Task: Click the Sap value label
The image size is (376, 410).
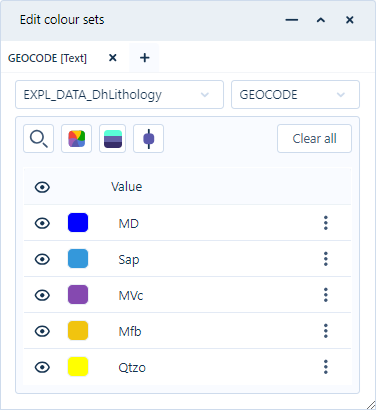Action: click(x=129, y=260)
